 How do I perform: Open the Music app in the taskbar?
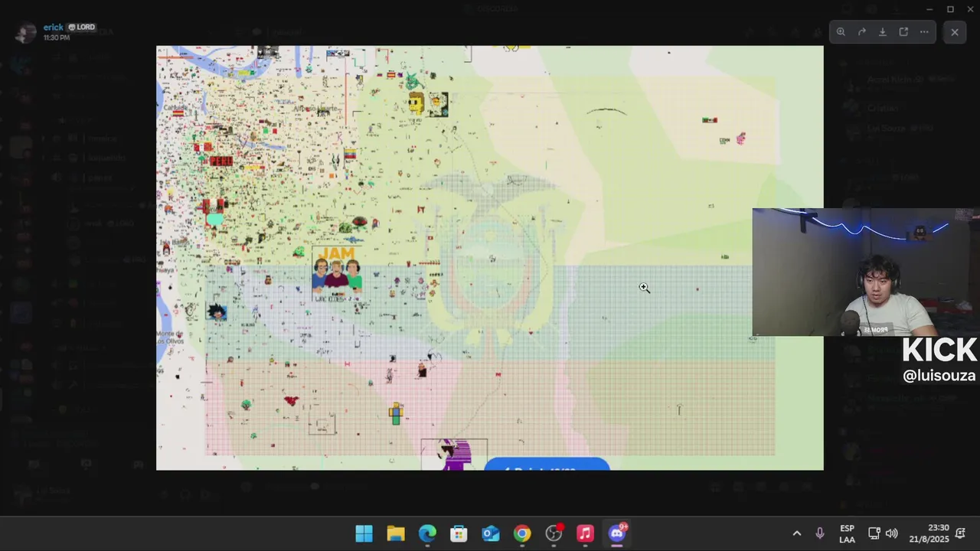585,533
